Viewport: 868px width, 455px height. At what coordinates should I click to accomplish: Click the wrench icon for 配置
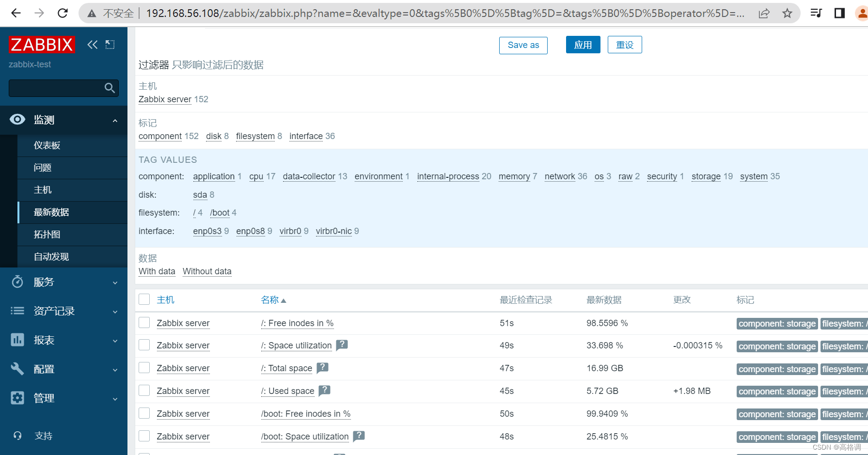[17, 369]
